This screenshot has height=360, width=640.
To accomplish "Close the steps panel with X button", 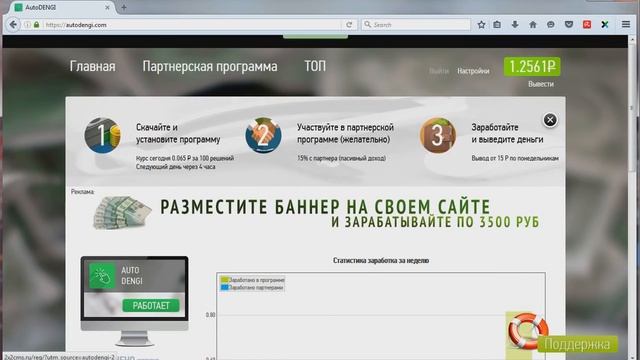I will click(550, 120).
